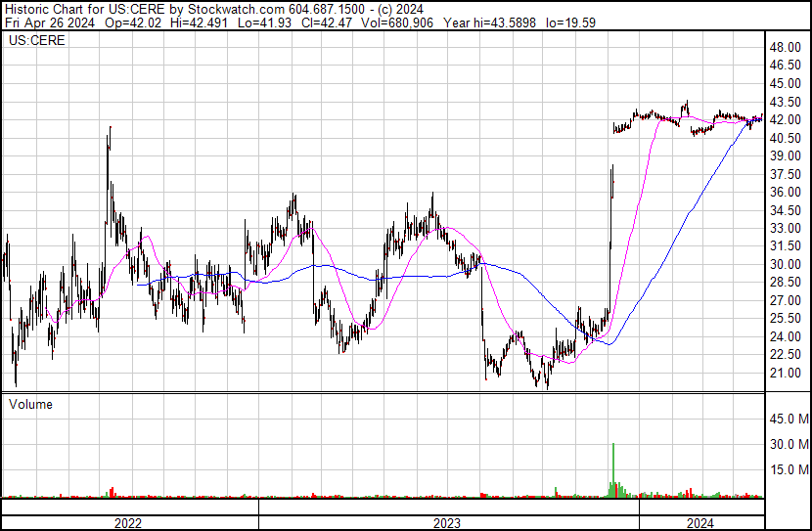Click the 25.50 price axis label
Viewport: 812px width, 531px height.
click(x=785, y=318)
